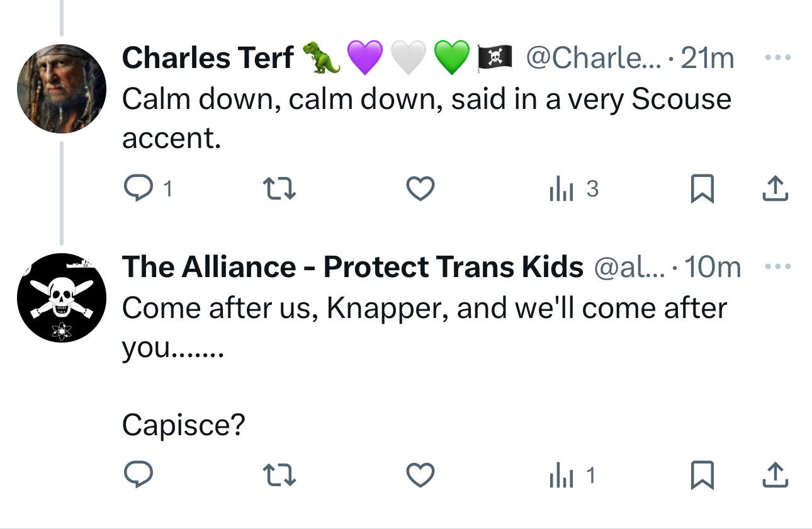Screen dimensions: 812x529
Task: Click the 21m timestamp link
Action: click(x=708, y=58)
